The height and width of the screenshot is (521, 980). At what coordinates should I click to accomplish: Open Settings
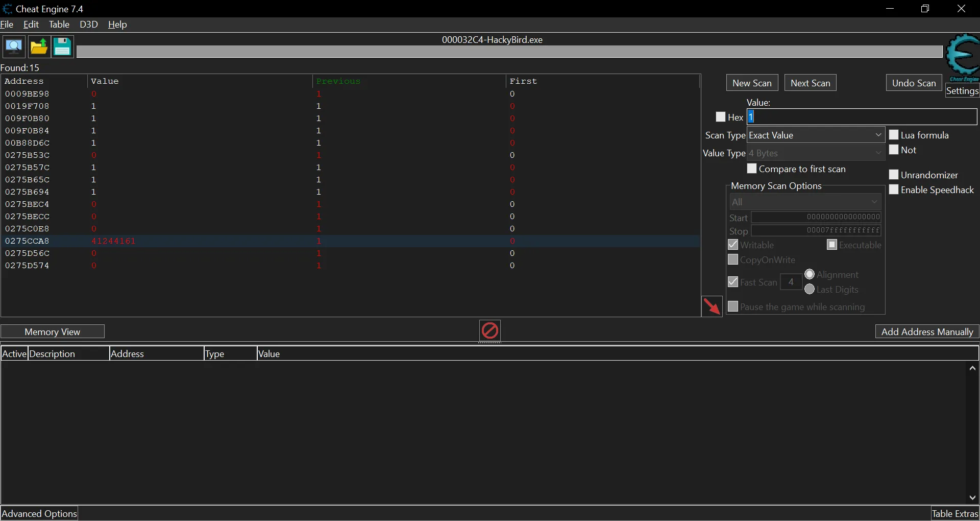pos(962,91)
